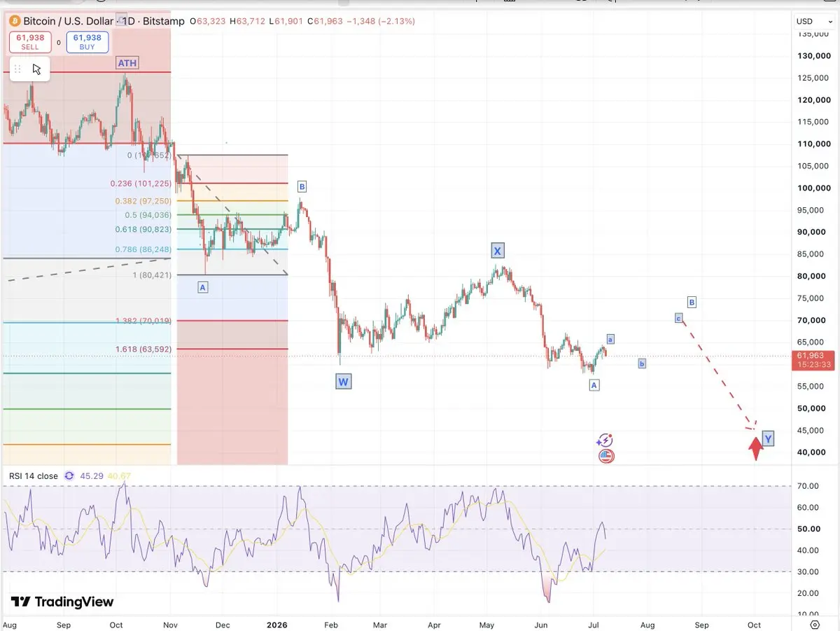Click the Bitcoin / U.S. Dollar symbol title
This screenshot has width=840, height=631.
click(x=68, y=21)
